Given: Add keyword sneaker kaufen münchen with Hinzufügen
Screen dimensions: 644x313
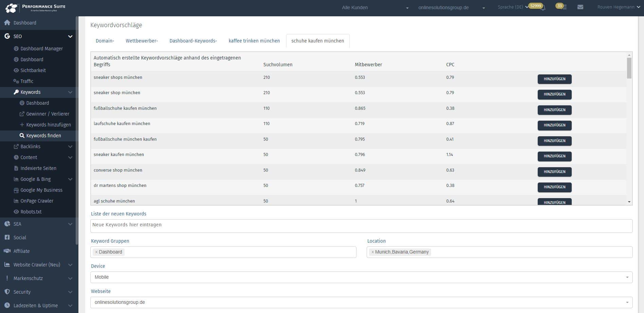Looking at the screenshot, I should tap(554, 156).
